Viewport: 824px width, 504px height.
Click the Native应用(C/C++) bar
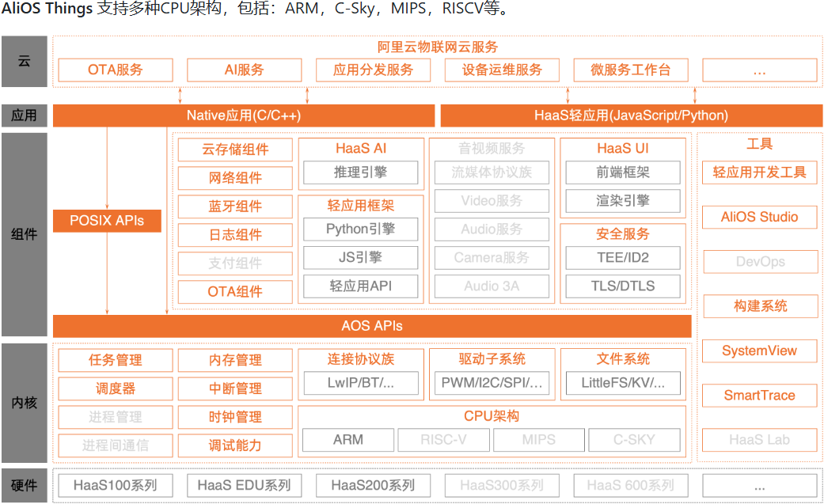point(244,116)
